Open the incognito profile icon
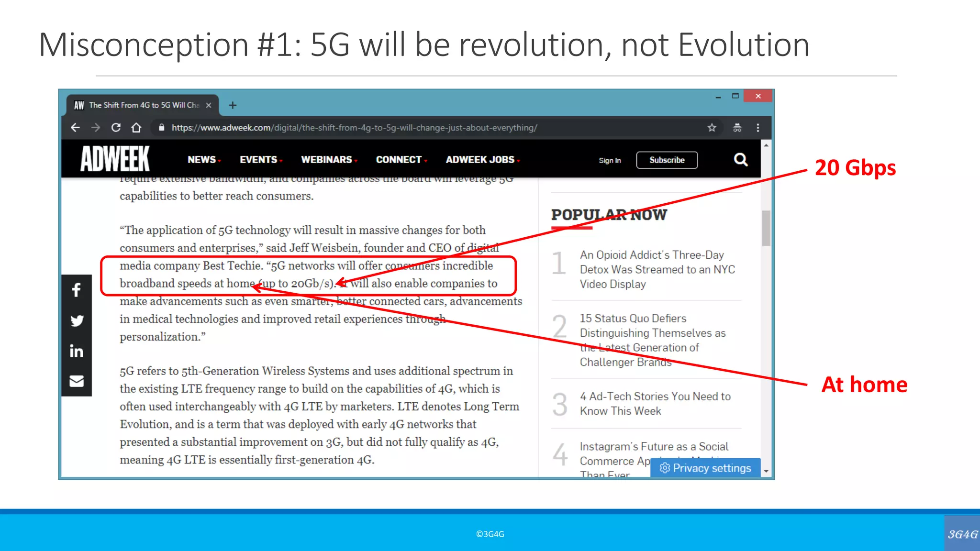This screenshot has height=551, width=980. coord(737,128)
